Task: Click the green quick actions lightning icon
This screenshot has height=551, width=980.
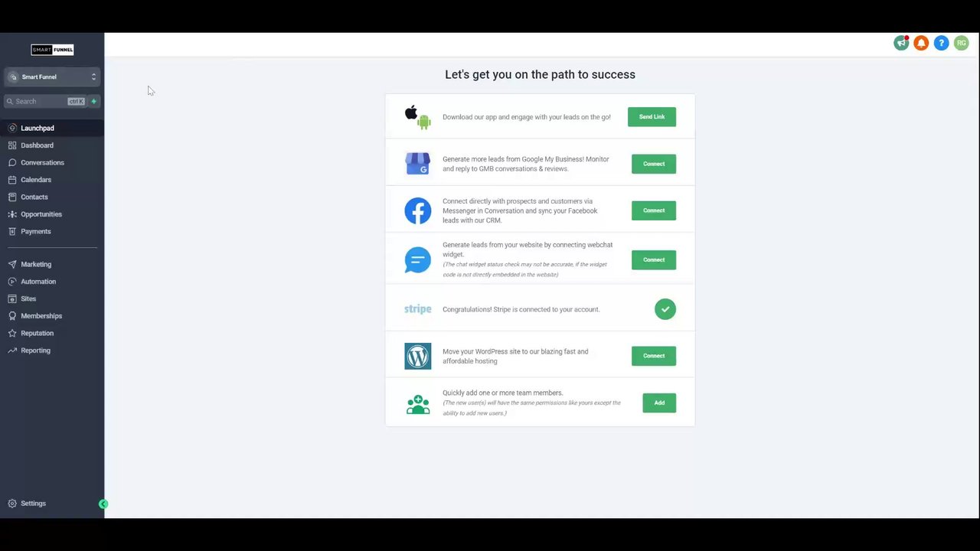Action: click(x=93, y=101)
